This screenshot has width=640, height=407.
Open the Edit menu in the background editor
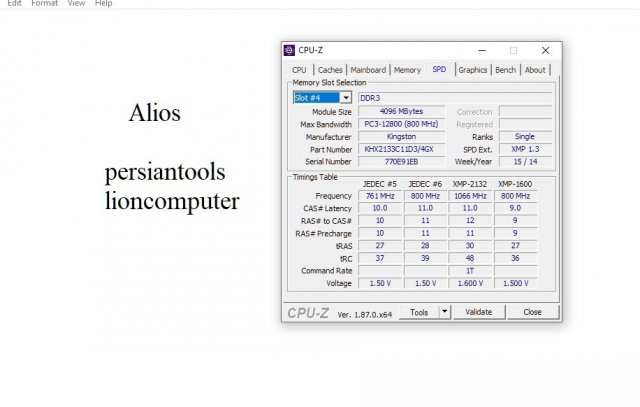[x=14, y=3]
